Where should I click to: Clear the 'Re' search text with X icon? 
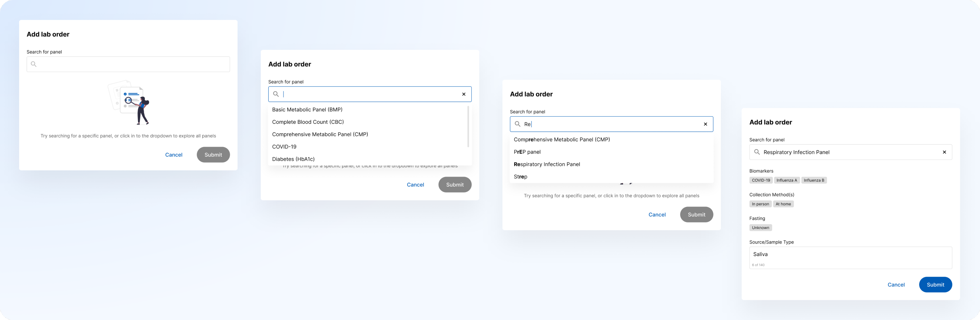tap(705, 124)
